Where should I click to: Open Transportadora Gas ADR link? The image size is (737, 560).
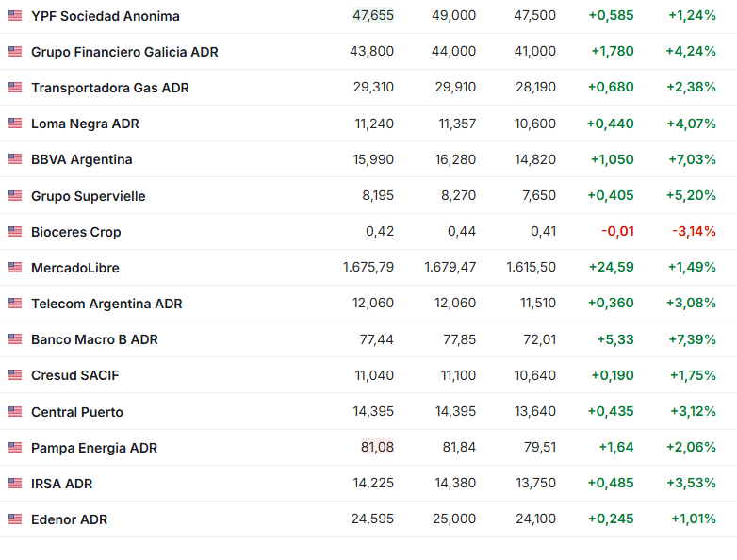[x=110, y=88]
